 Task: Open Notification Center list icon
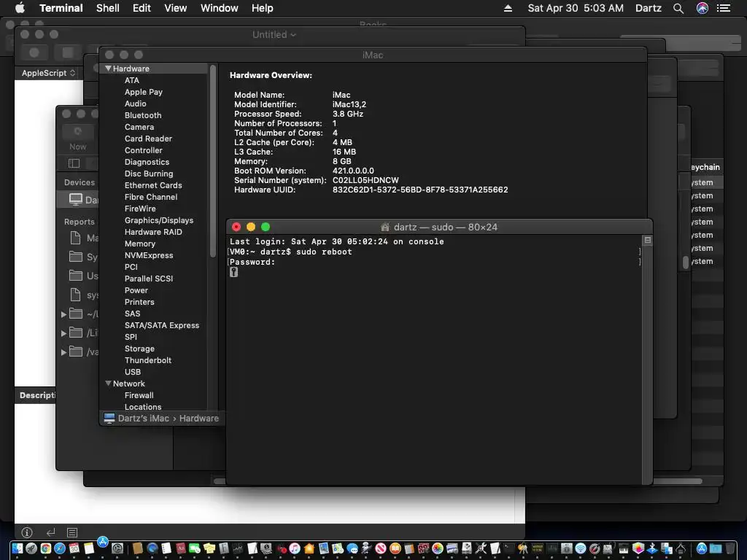pos(724,8)
